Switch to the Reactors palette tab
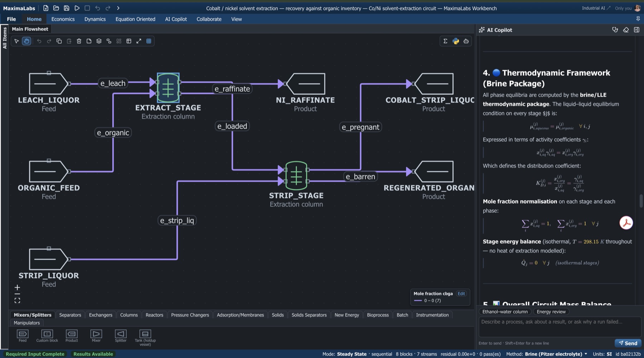The width and height of the screenshot is (644, 358). pos(154,315)
